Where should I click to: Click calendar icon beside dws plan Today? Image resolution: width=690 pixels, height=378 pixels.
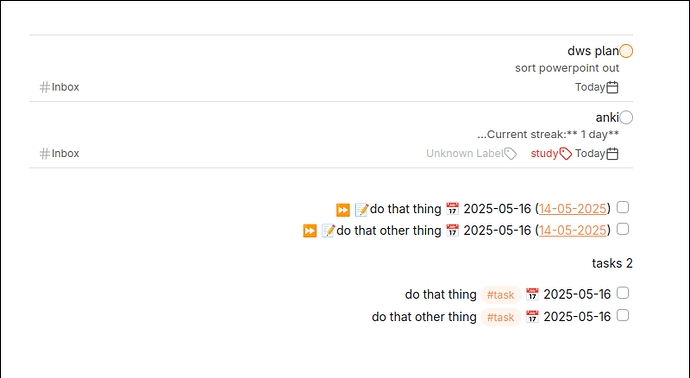pos(612,87)
